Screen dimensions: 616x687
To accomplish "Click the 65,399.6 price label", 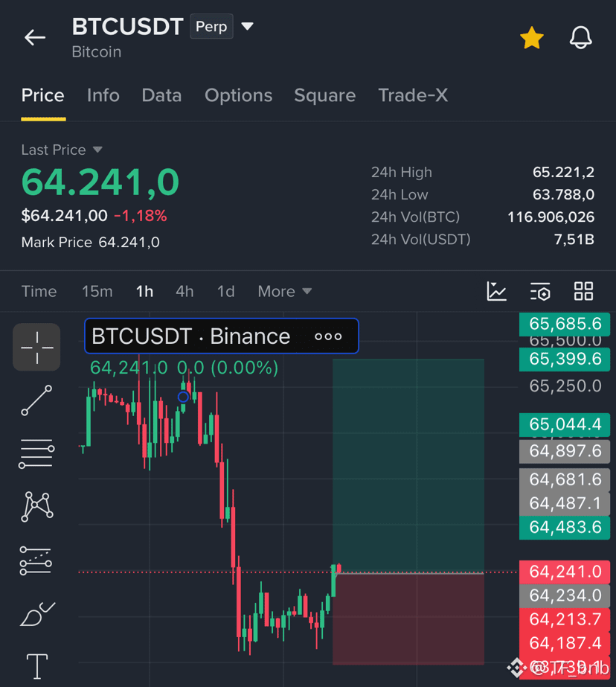I will pos(565,360).
